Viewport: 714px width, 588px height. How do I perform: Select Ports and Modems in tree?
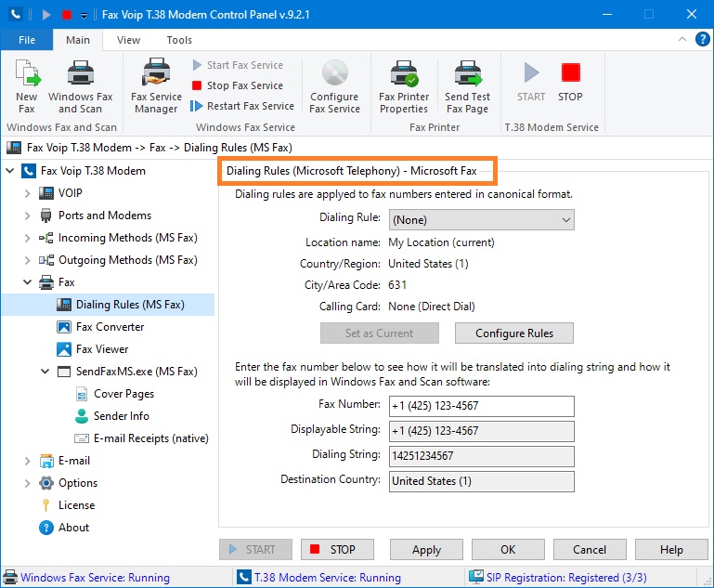coord(105,216)
